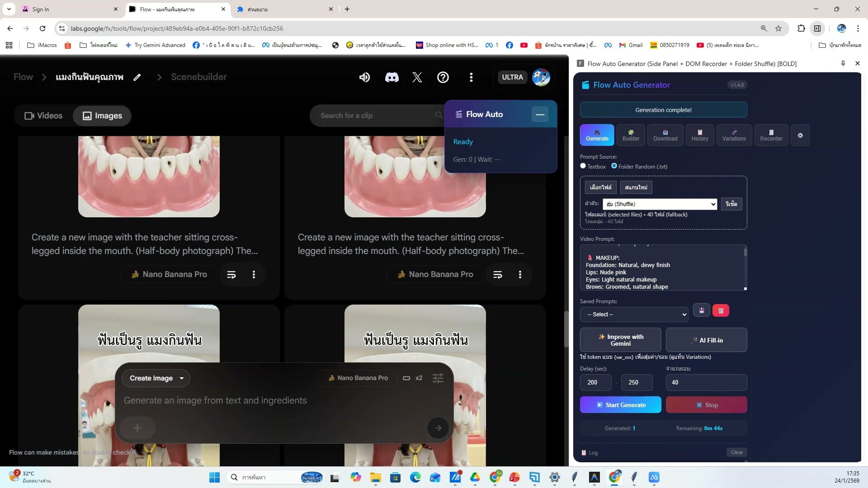The width and height of the screenshot is (868, 488).
Task: Minimize the Flow Auto floating widget
Action: coord(540,115)
